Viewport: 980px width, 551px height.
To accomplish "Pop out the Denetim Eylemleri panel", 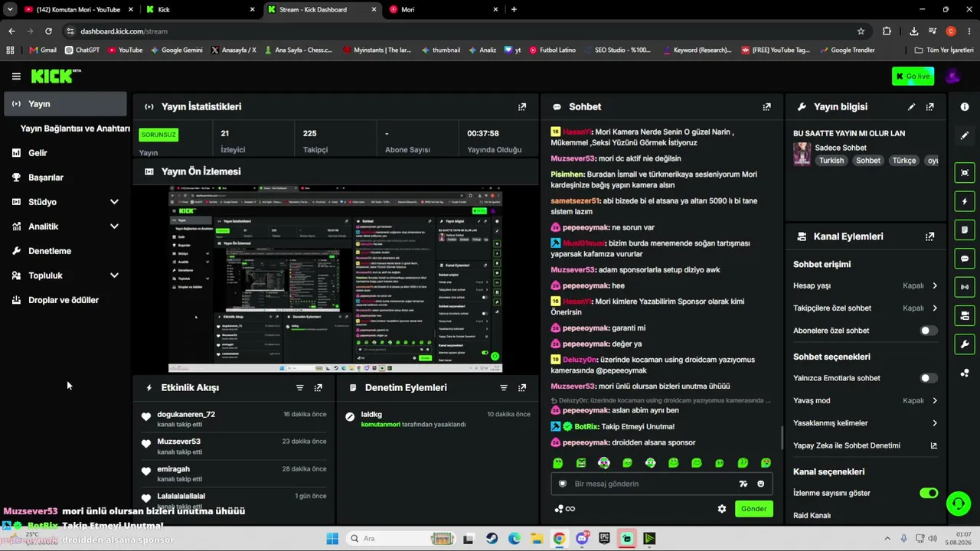I will 522,388.
